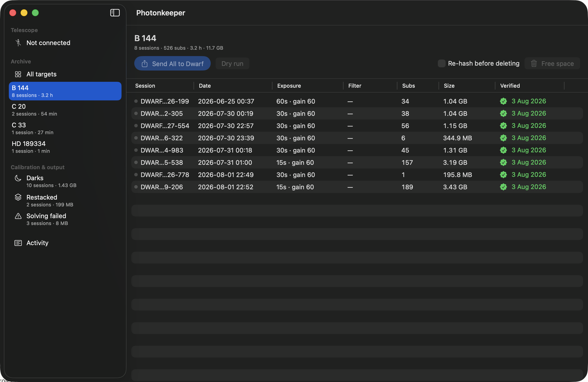Screen dimensions: 588x382
Task: Sort by the Size column header
Action: (x=449, y=86)
